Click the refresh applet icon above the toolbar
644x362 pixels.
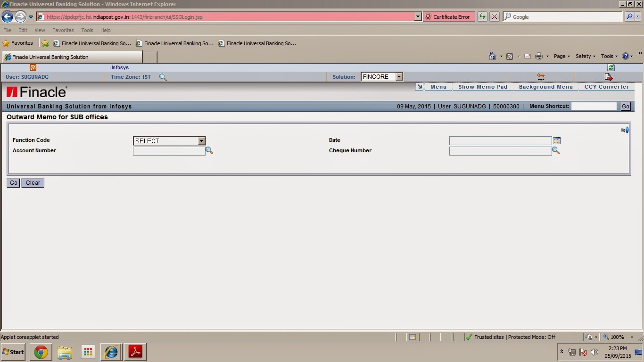pyautogui.click(x=611, y=67)
